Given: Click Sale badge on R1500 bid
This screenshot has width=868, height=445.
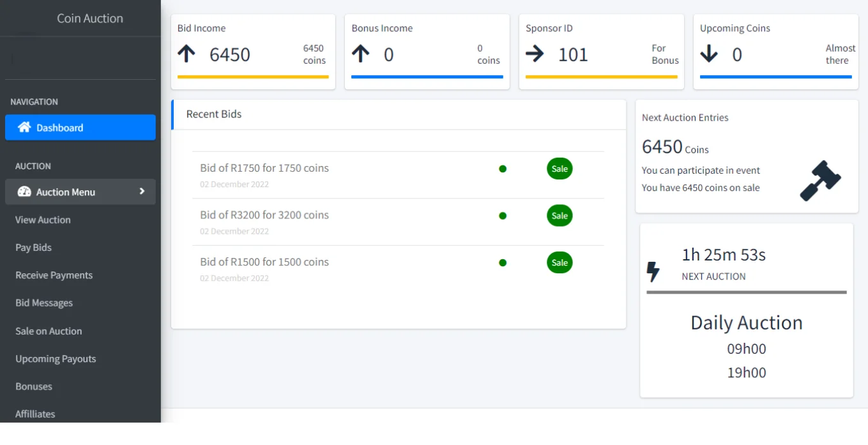Looking at the screenshot, I should click(x=560, y=262).
